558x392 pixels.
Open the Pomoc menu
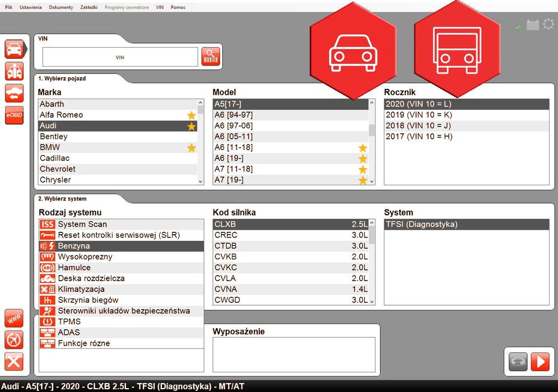(178, 7)
